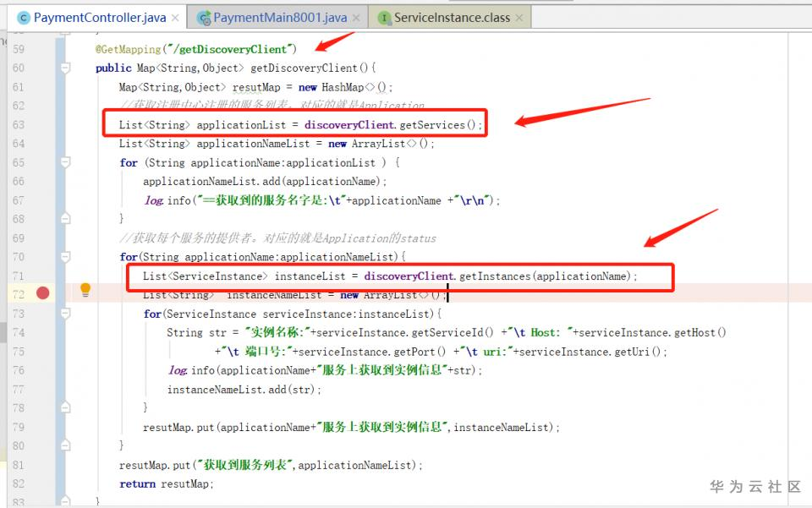Click serviceInstance.getUri() on line 75

coord(590,352)
